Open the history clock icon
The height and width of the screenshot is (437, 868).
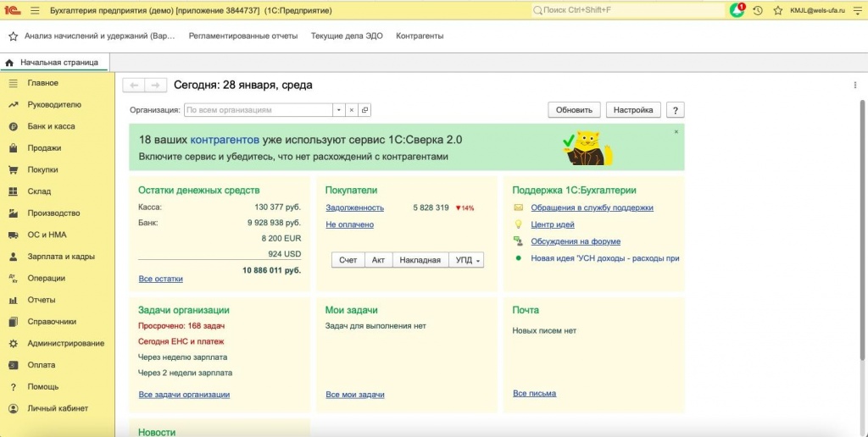pos(758,10)
